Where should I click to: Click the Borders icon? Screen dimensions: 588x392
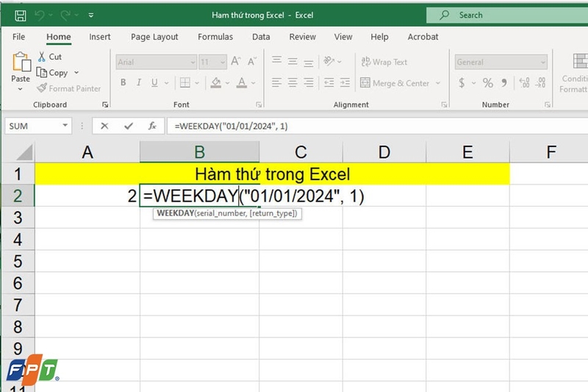185,82
